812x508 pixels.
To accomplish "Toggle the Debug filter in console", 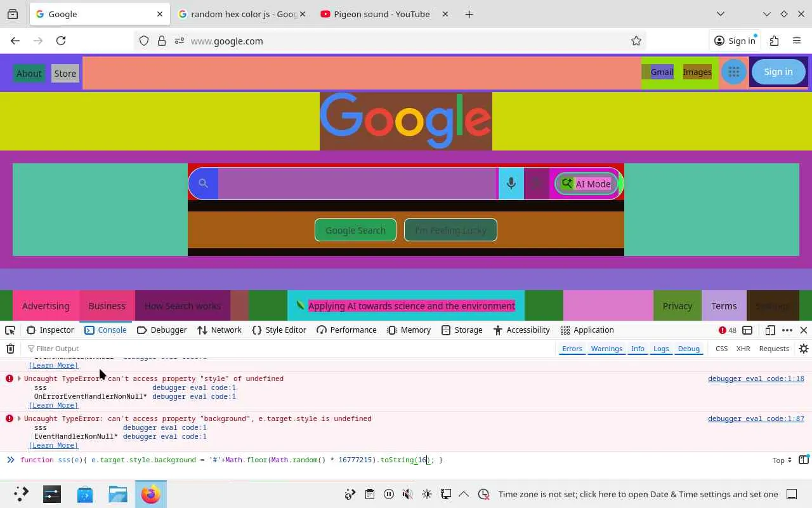I will click(688, 349).
